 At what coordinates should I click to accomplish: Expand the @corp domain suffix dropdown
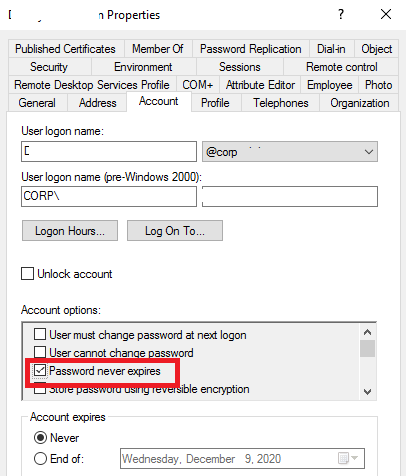click(x=290, y=152)
